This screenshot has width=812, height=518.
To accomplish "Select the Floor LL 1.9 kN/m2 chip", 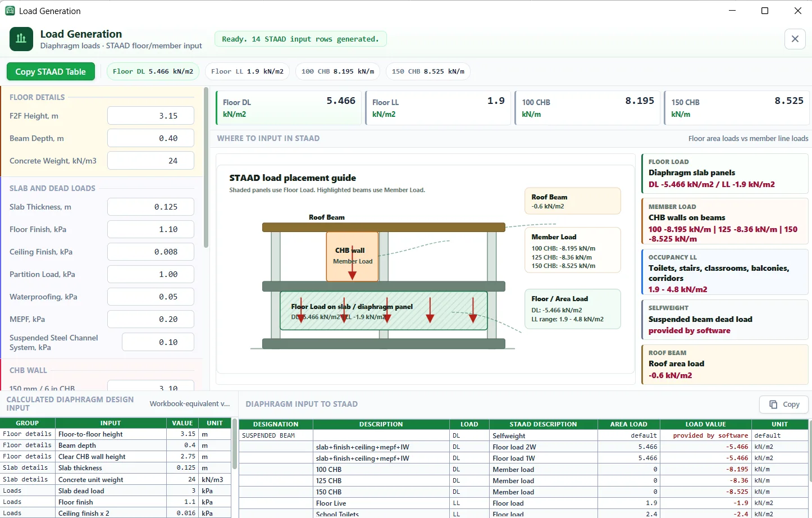I will (x=247, y=71).
